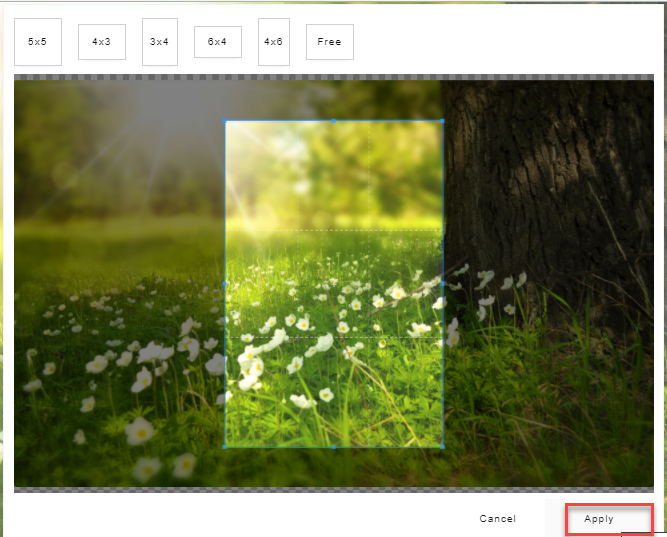Switch to Free crop mode
Viewport: 667px width, 537px height.
330,42
